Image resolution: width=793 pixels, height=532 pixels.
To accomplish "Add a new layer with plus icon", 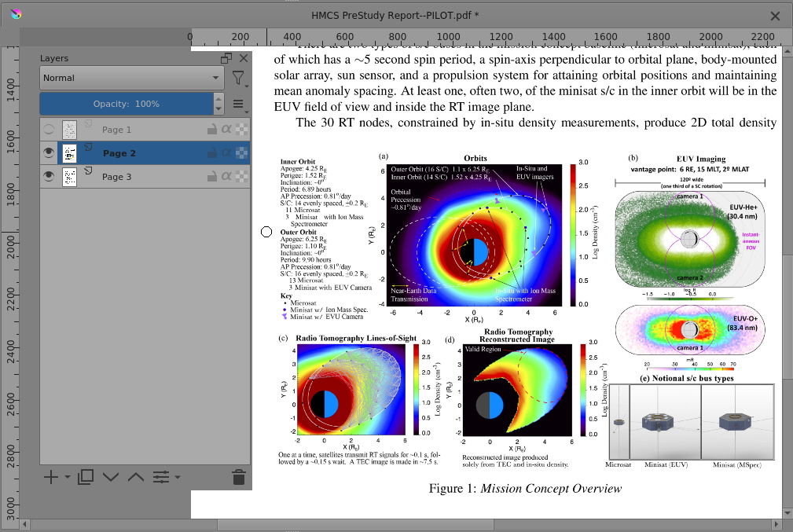I will point(50,476).
